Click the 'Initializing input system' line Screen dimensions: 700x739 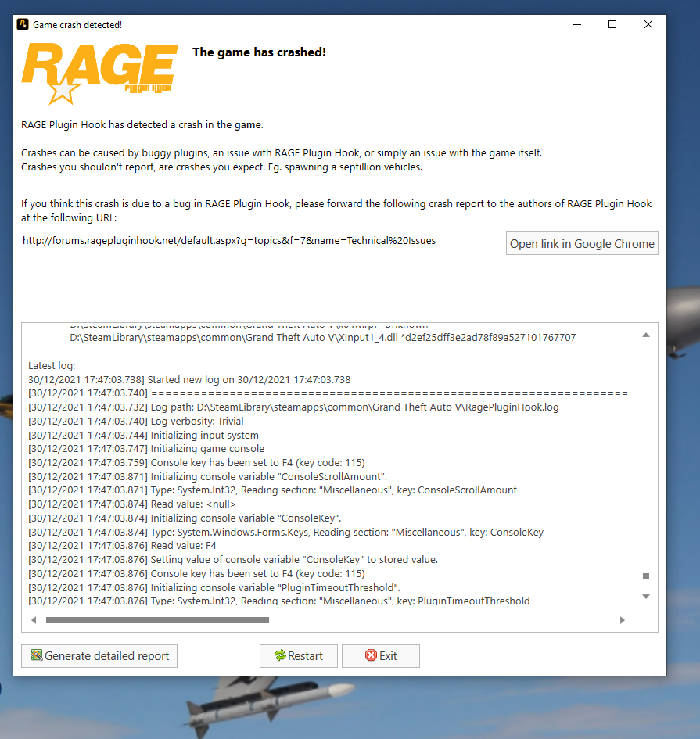coord(143,435)
